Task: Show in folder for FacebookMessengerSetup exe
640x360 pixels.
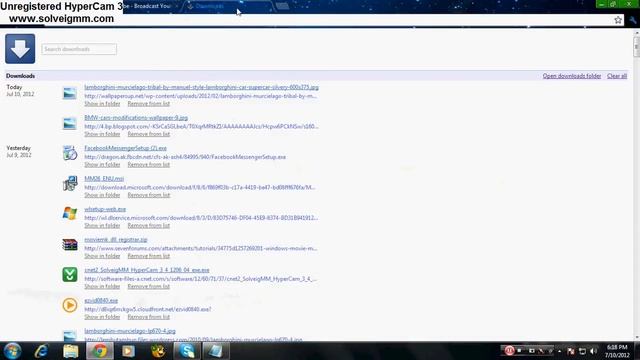Action: pyautogui.click(x=102, y=164)
